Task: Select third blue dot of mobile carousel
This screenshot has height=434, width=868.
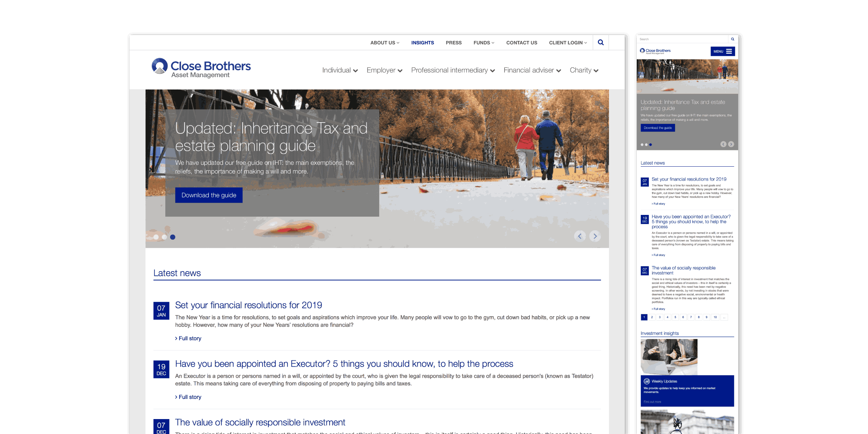Action: pos(650,145)
